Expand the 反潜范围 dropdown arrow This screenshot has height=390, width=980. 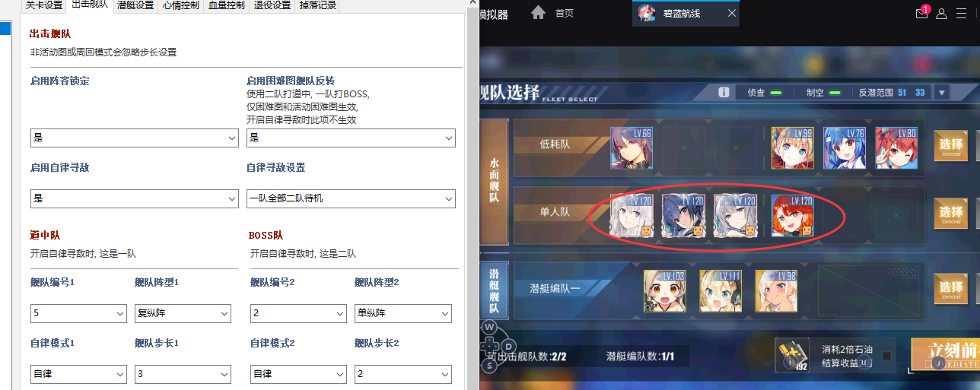pos(942,92)
